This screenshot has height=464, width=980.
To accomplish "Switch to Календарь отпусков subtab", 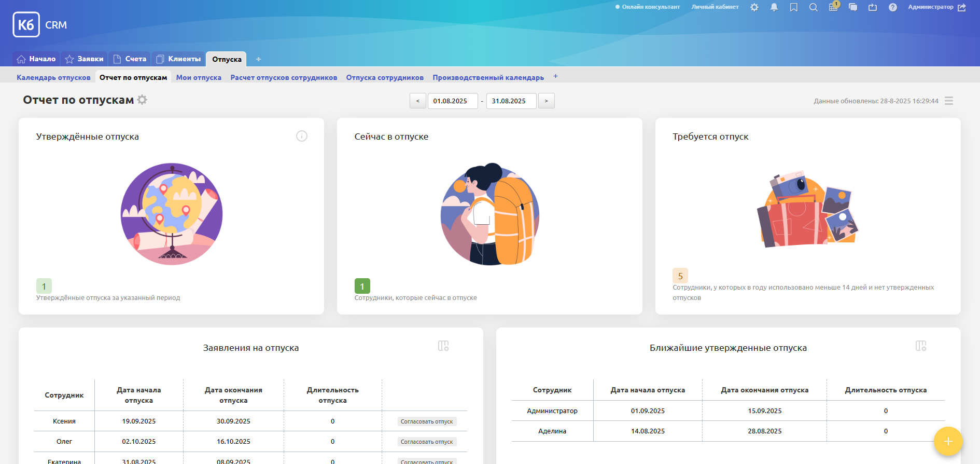I will pos(53,77).
